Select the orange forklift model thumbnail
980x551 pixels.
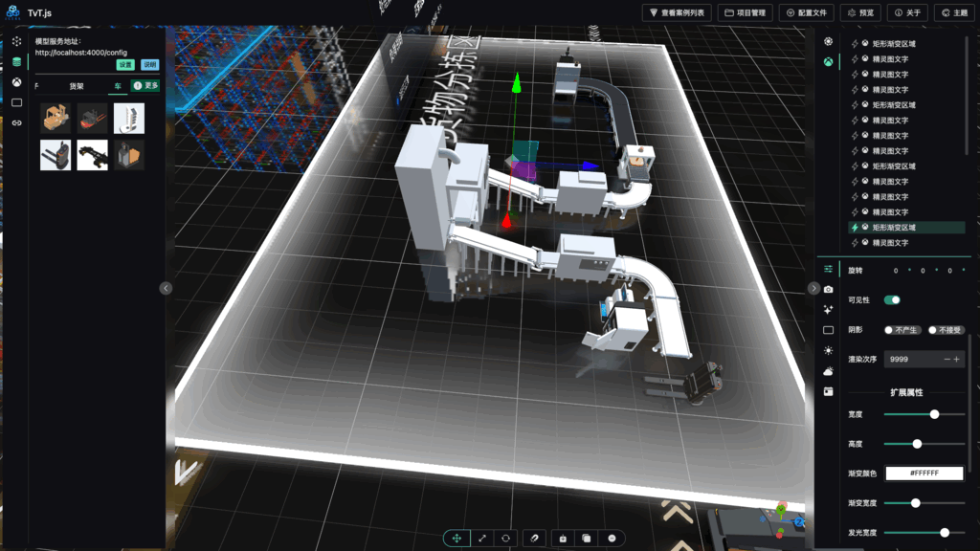pos(56,118)
